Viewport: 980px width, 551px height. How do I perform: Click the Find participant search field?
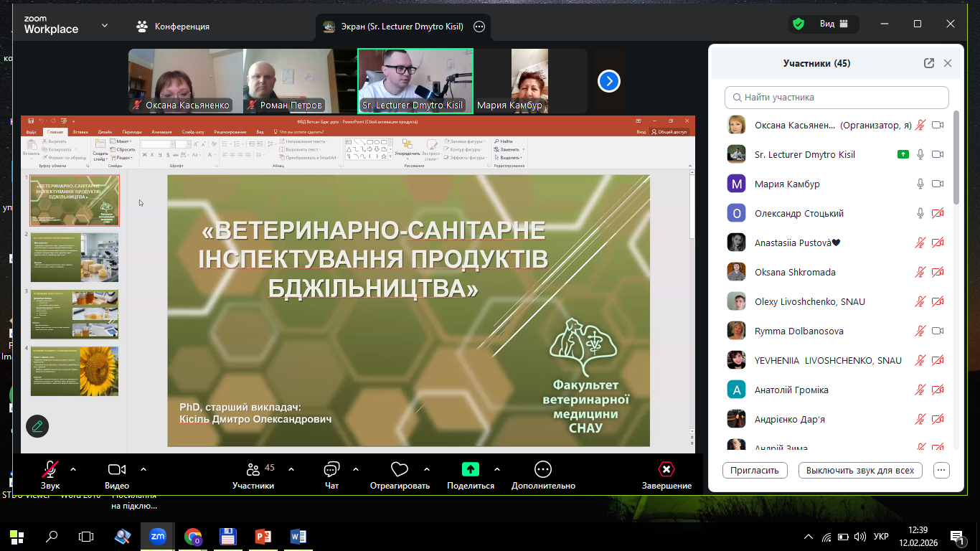coord(837,97)
